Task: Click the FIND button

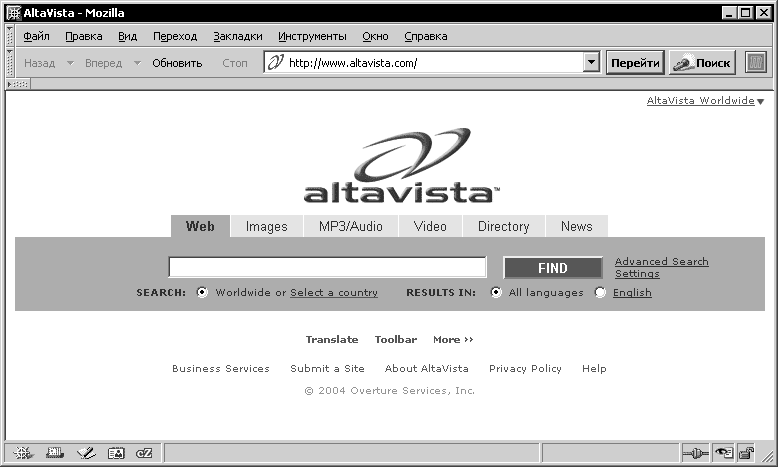Action: coord(553,268)
